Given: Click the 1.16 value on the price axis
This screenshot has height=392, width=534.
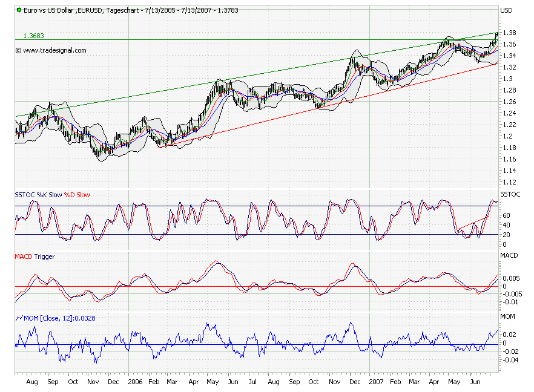Looking at the screenshot, I should (x=509, y=159).
